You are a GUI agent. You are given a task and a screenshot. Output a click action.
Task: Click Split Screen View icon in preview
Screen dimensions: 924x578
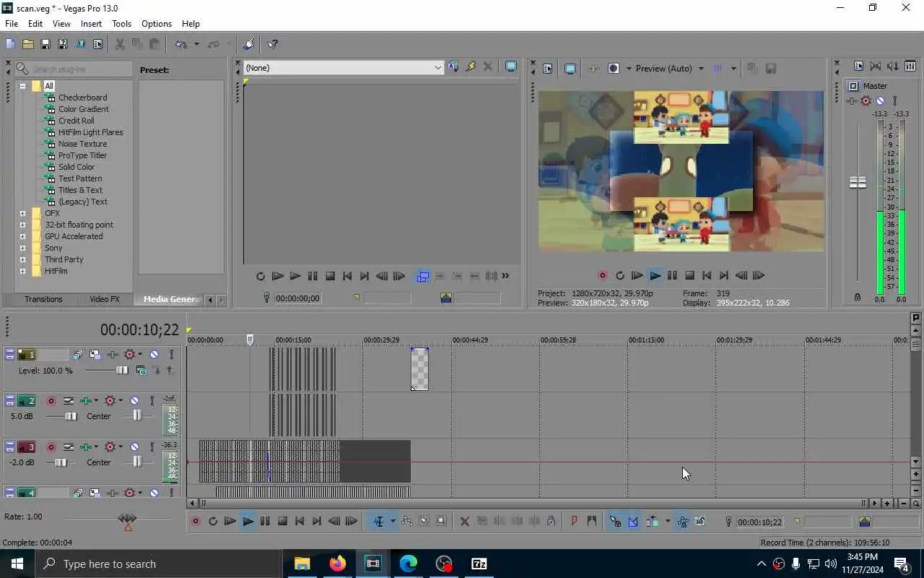pyautogui.click(x=614, y=69)
